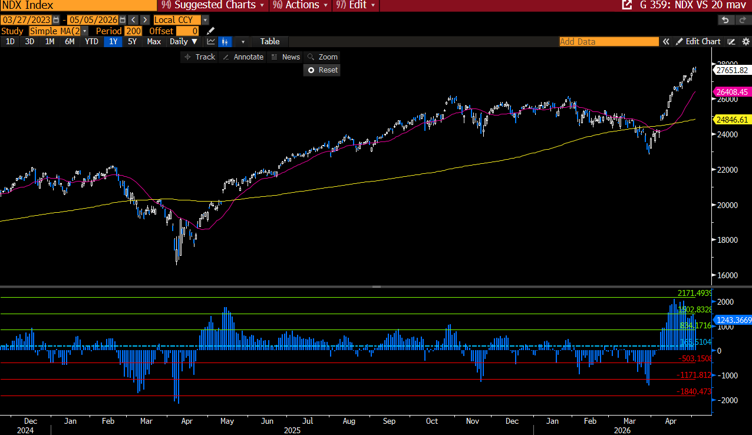Click blue spread value label 1243.3669
Viewport: 752px width, 435px height.
pyautogui.click(x=733, y=320)
